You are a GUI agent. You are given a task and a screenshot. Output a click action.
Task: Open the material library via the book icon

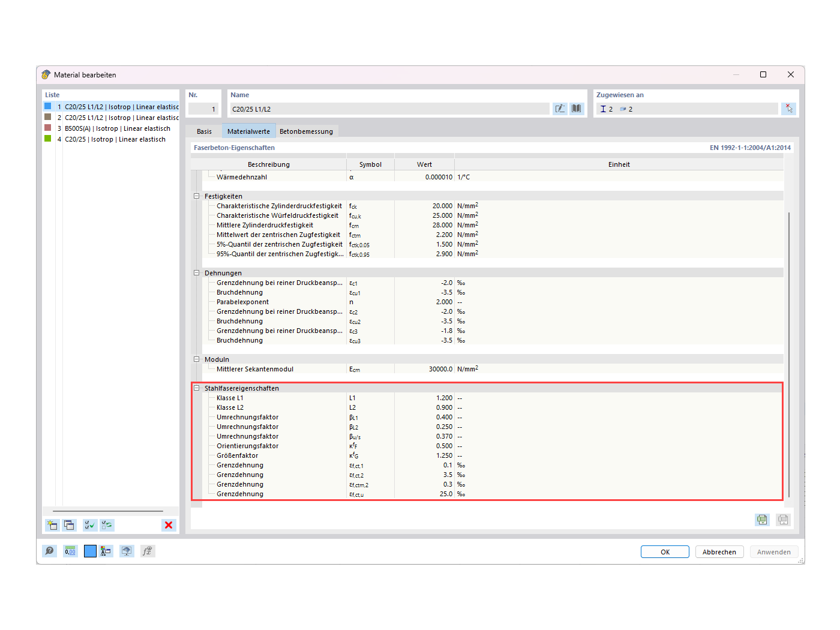point(576,109)
